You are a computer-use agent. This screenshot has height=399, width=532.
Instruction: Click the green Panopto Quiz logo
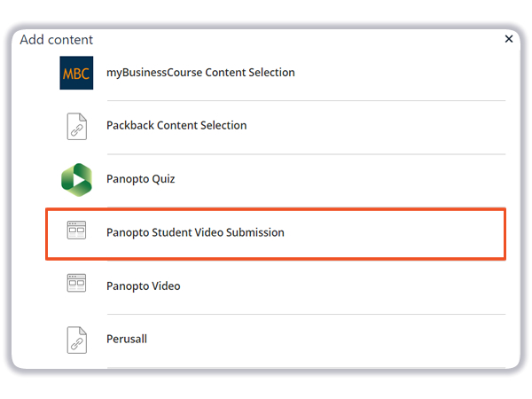[x=76, y=179]
